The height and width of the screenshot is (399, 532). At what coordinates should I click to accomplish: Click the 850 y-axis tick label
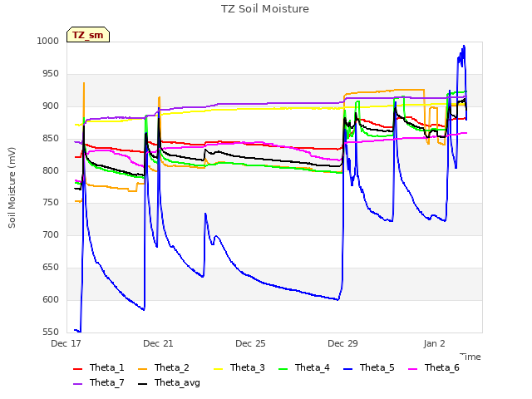pyautogui.click(x=51, y=139)
